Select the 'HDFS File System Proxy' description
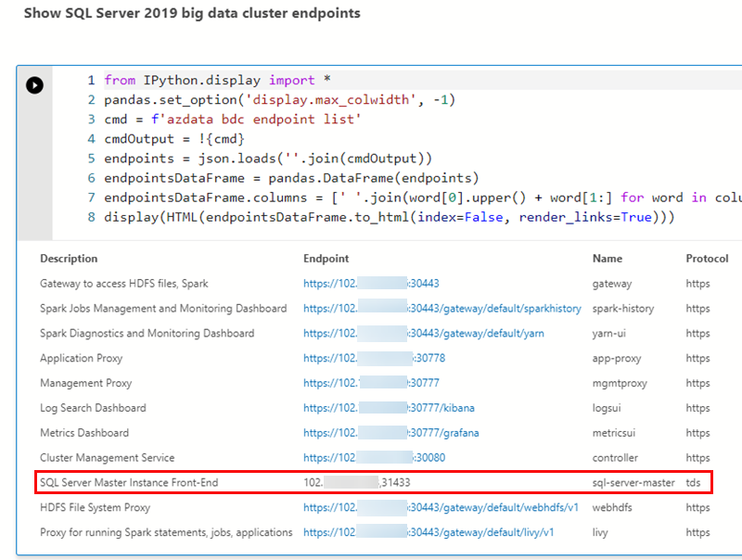The width and height of the screenshot is (742, 560). pyautogui.click(x=96, y=507)
